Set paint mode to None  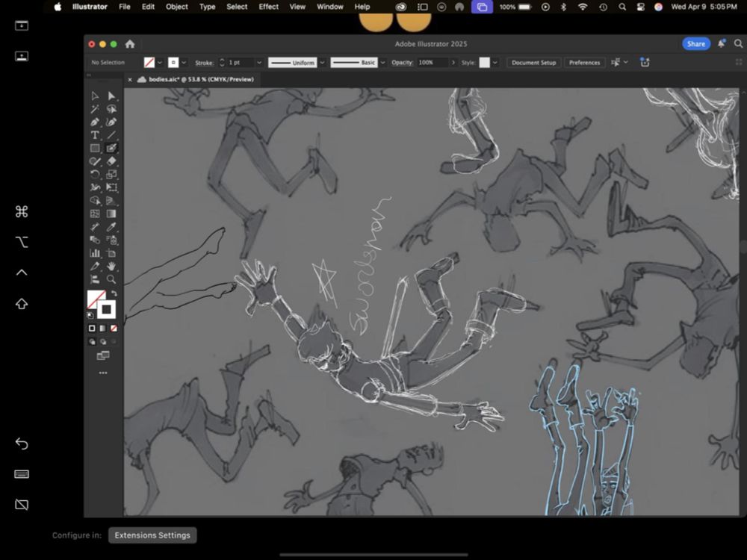coord(114,329)
